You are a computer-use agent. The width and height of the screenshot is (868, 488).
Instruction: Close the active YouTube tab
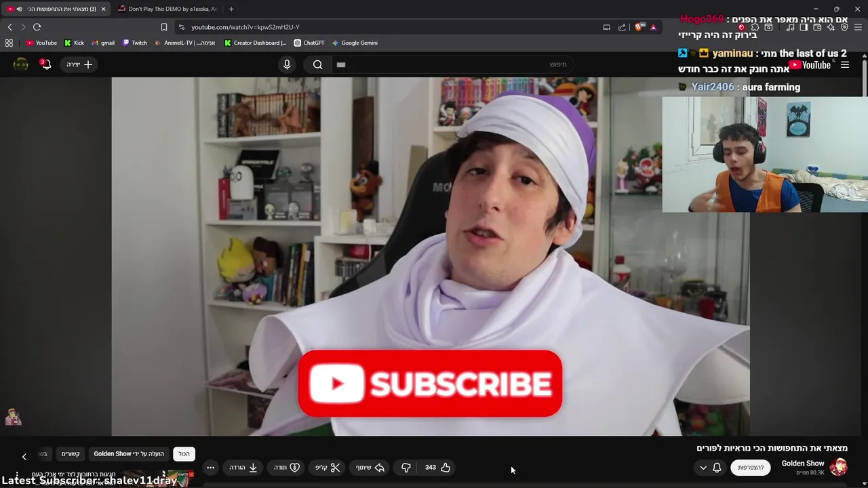tap(103, 9)
